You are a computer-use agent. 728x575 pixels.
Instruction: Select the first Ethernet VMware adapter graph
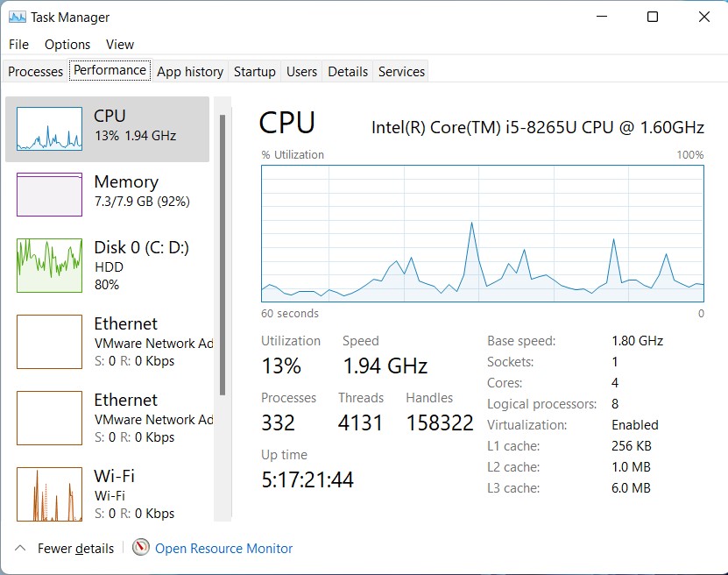click(105, 340)
